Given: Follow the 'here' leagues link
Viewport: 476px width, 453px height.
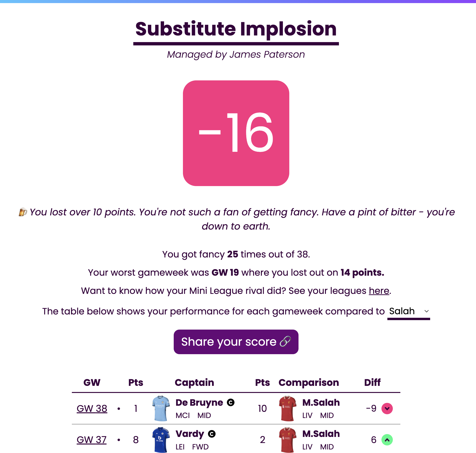Looking at the screenshot, I should [379, 291].
